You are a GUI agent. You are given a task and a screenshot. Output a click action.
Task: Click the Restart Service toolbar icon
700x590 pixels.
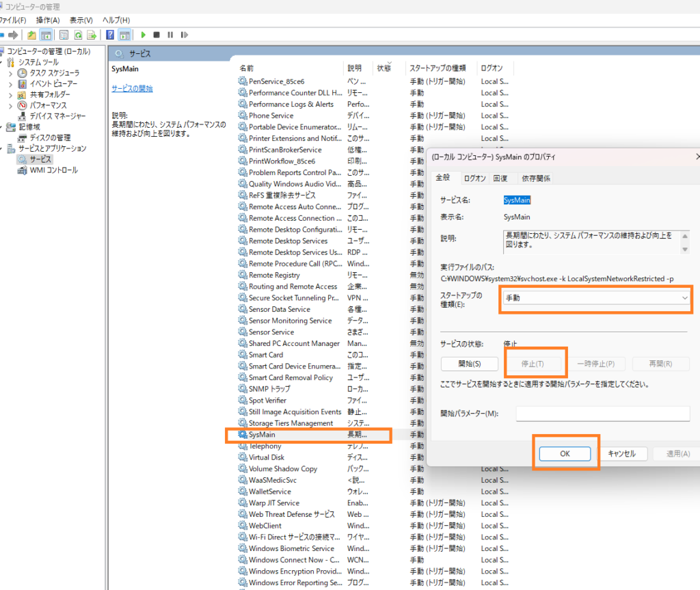coord(183,35)
